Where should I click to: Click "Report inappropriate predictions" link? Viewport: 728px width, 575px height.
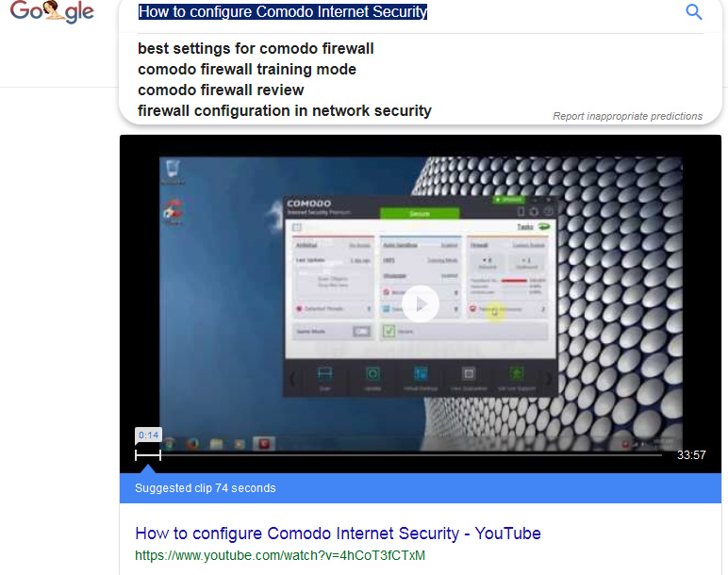click(627, 116)
